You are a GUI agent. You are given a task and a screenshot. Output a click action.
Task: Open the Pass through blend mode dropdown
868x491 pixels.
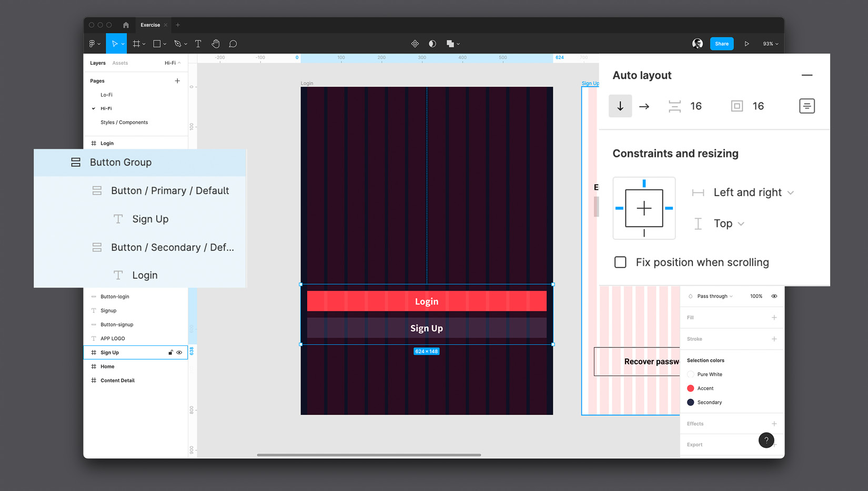[x=714, y=296]
